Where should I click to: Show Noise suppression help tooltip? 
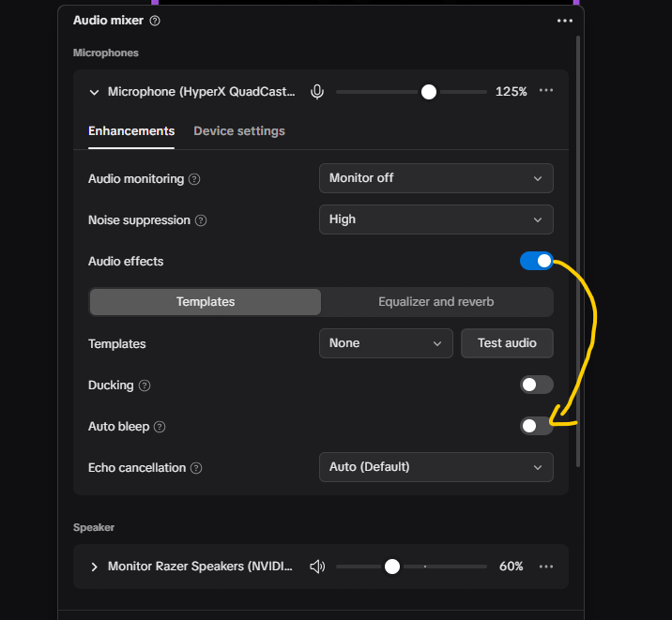(201, 220)
